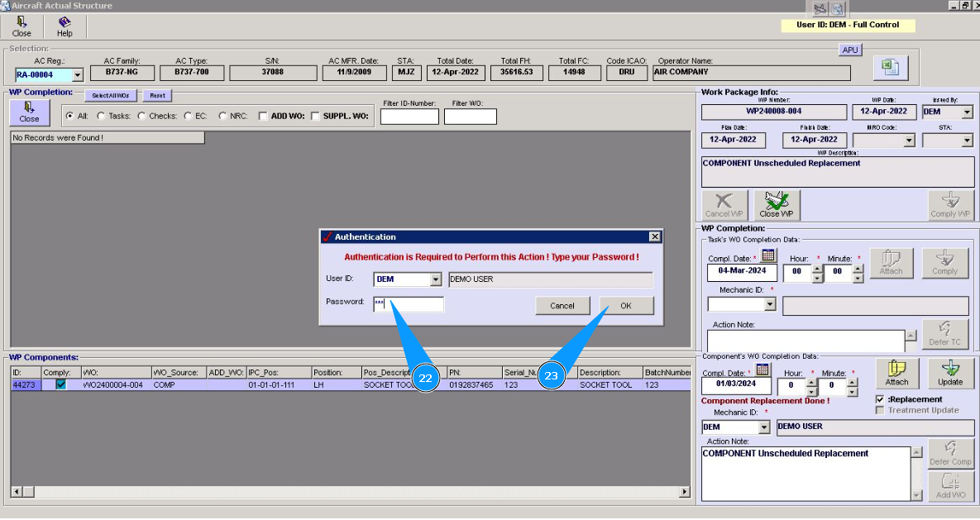Viewport: 980px width, 520px height.
Task: Click the Comply WP icon button
Action: (x=950, y=205)
